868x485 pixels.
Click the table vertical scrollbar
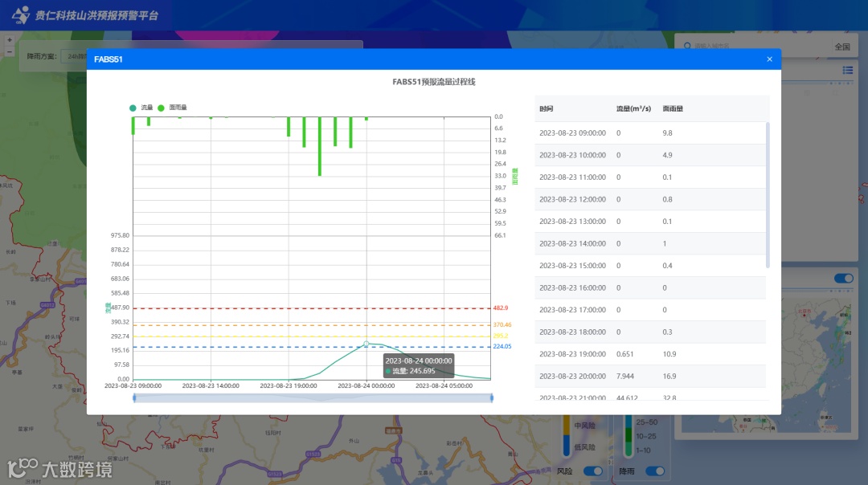pyautogui.click(x=768, y=194)
